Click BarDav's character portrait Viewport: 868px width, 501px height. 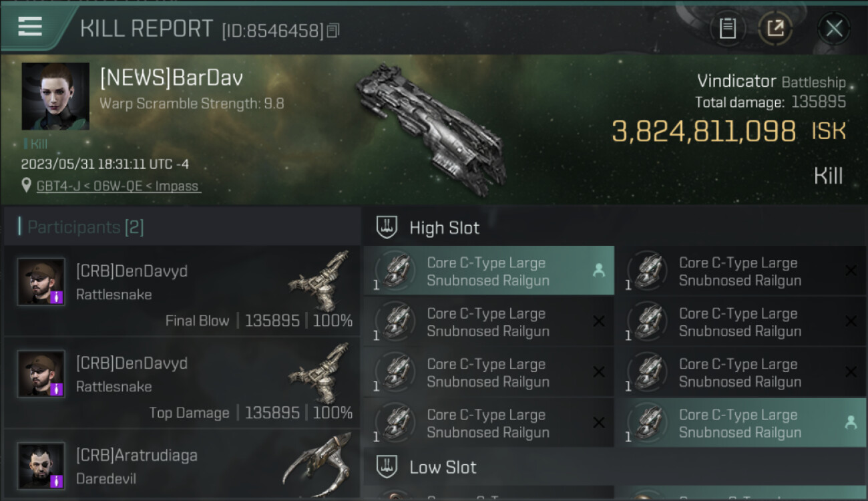[55, 96]
